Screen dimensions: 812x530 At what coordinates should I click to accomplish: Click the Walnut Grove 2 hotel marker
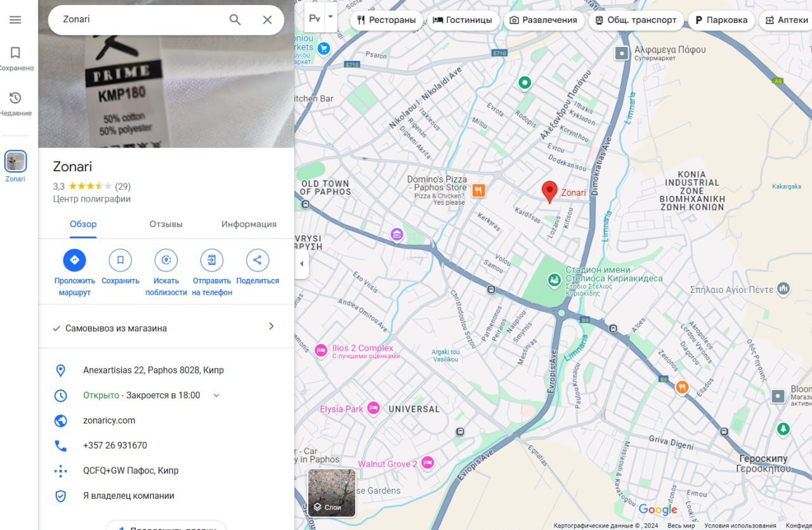click(x=428, y=463)
